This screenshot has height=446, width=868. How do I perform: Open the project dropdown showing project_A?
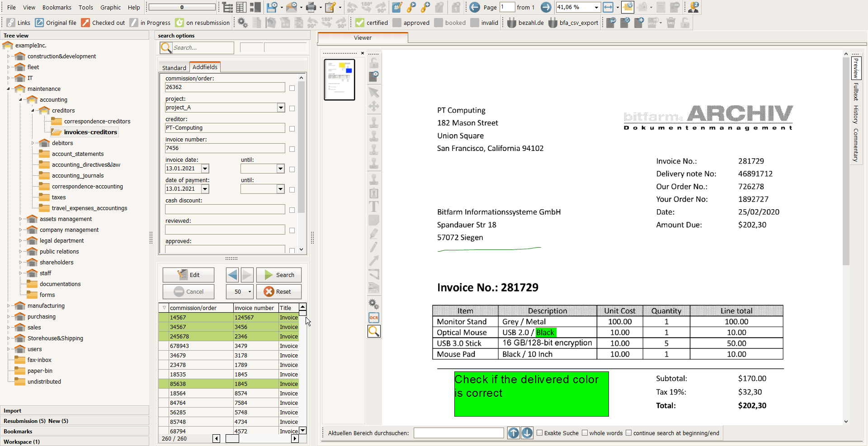[x=281, y=108]
